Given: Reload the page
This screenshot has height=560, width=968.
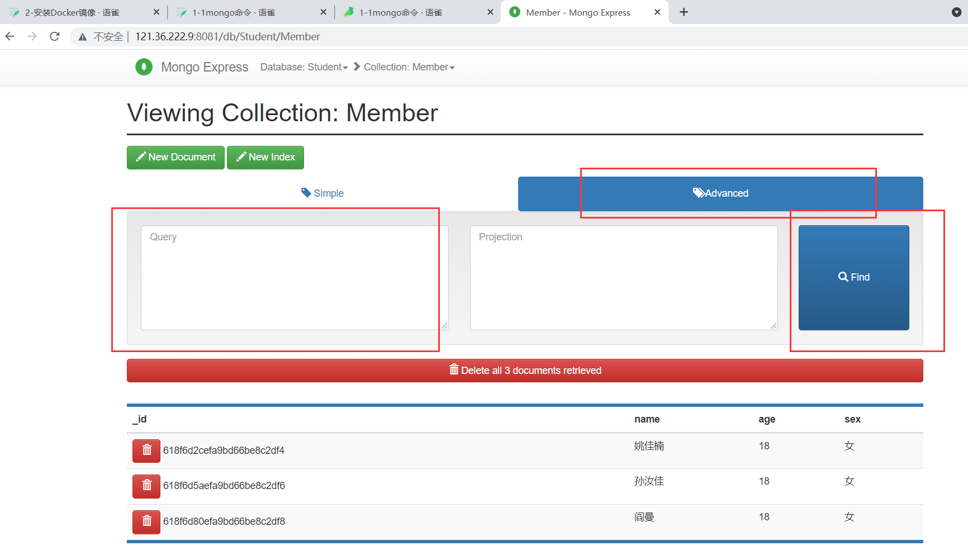Looking at the screenshot, I should point(55,36).
